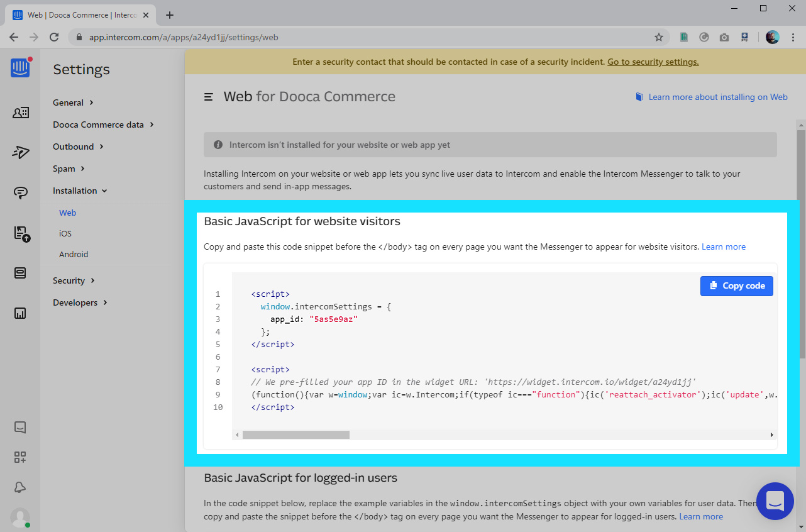Open Learn more link for website visitors
The width and height of the screenshot is (806, 532).
(x=724, y=247)
